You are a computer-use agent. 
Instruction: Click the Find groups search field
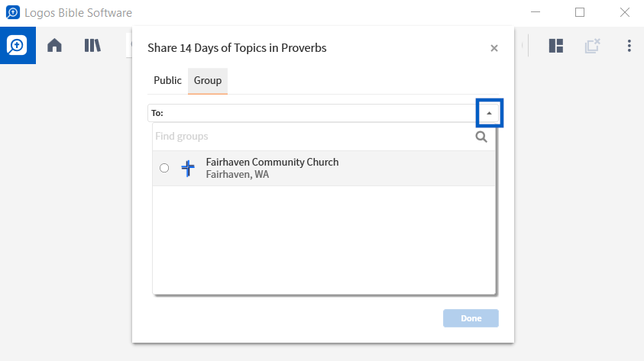click(314, 136)
